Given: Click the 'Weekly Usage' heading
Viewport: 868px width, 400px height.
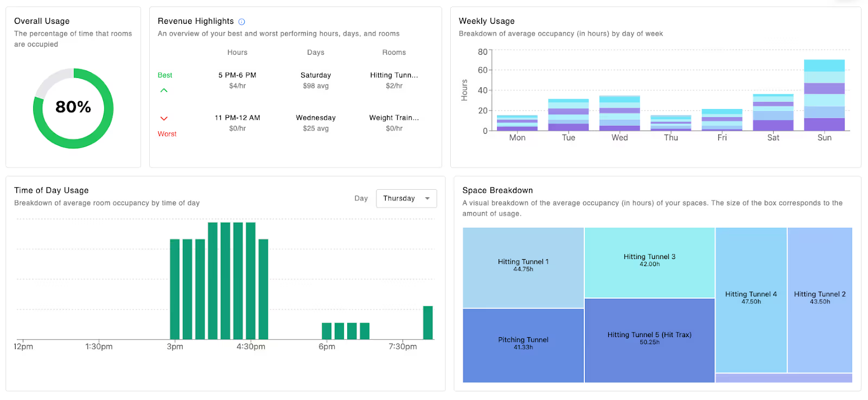Looking at the screenshot, I should coord(487,21).
